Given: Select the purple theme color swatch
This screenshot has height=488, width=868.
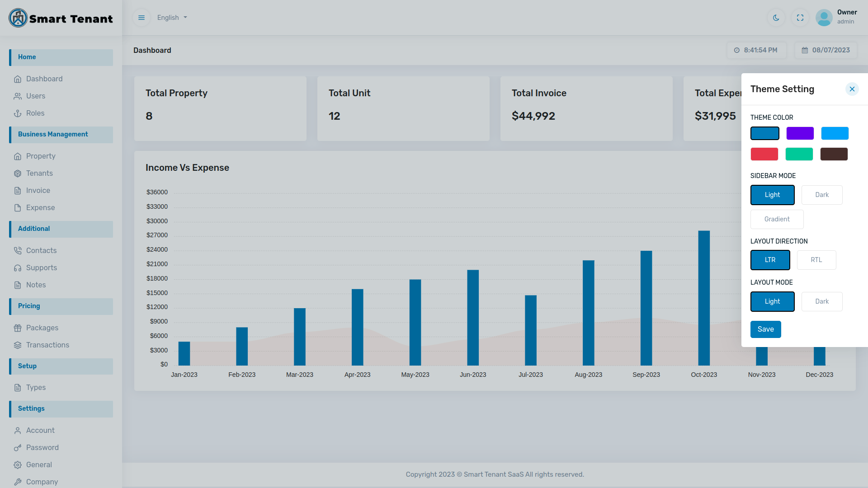Looking at the screenshot, I should pos(800,133).
